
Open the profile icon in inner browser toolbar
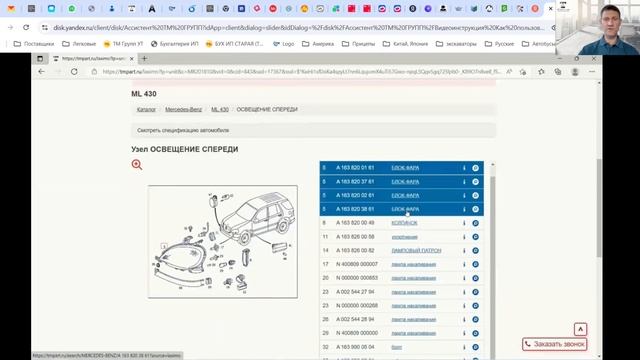(x=575, y=71)
